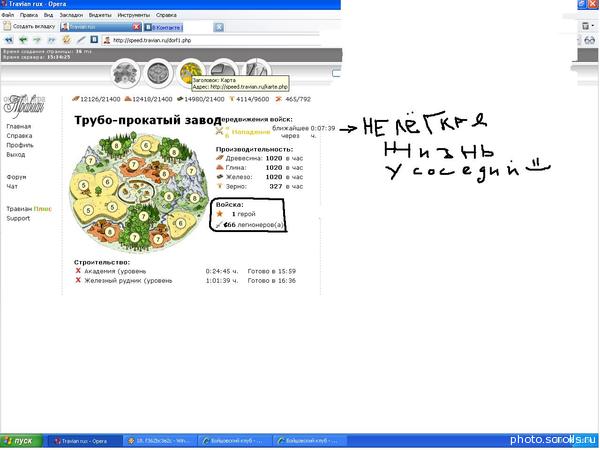Click Готово в 15:59 finish time
The height and width of the screenshot is (450, 600).
pyautogui.click(x=272, y=271)
